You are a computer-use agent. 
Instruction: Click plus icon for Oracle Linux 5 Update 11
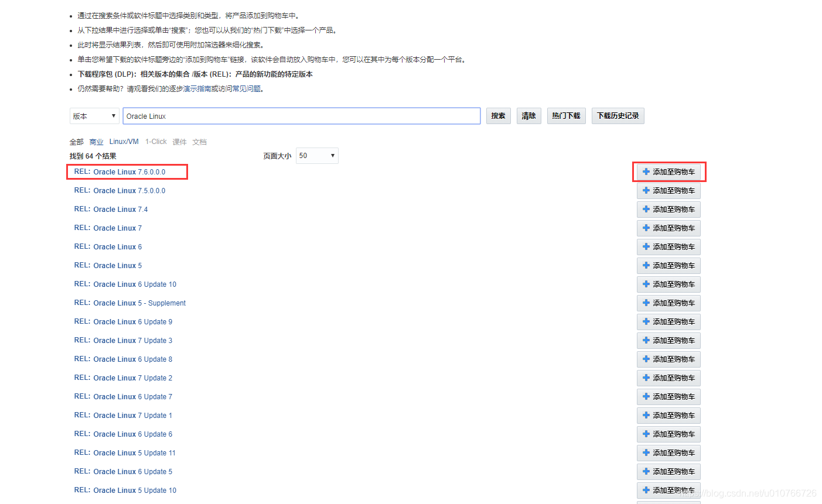point(646,453)
